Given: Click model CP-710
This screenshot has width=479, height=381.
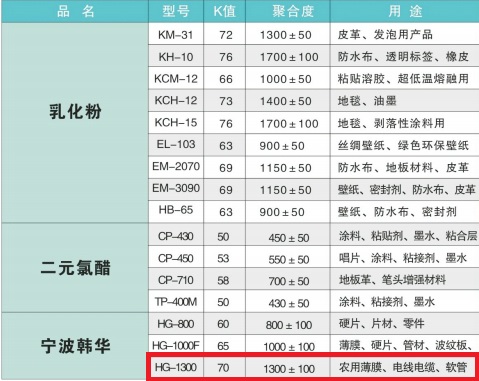Looking at the screenshot, I should 176,280.
